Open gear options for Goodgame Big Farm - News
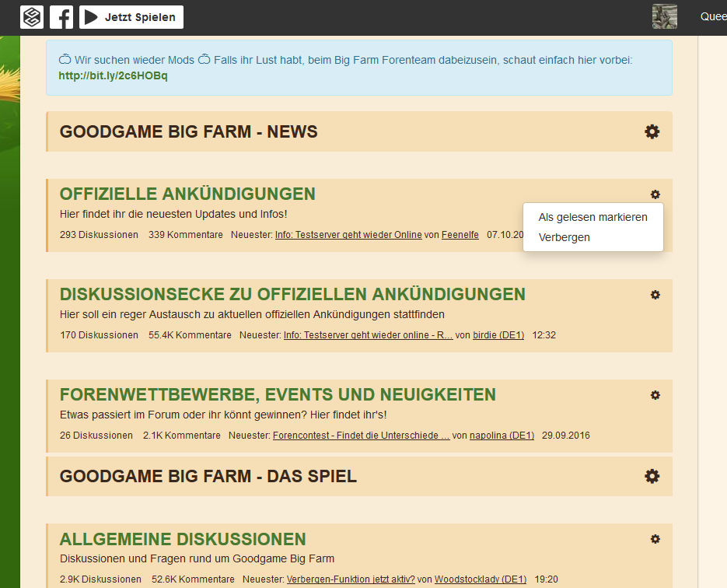Viewport: 727px width, 588px height. point(652,131)
